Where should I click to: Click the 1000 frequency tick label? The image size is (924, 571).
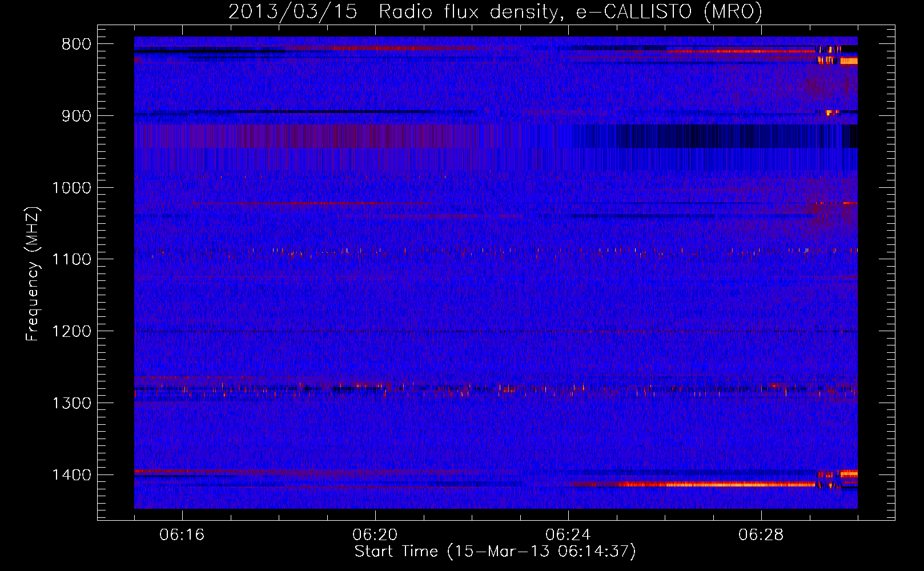[71, 188]
